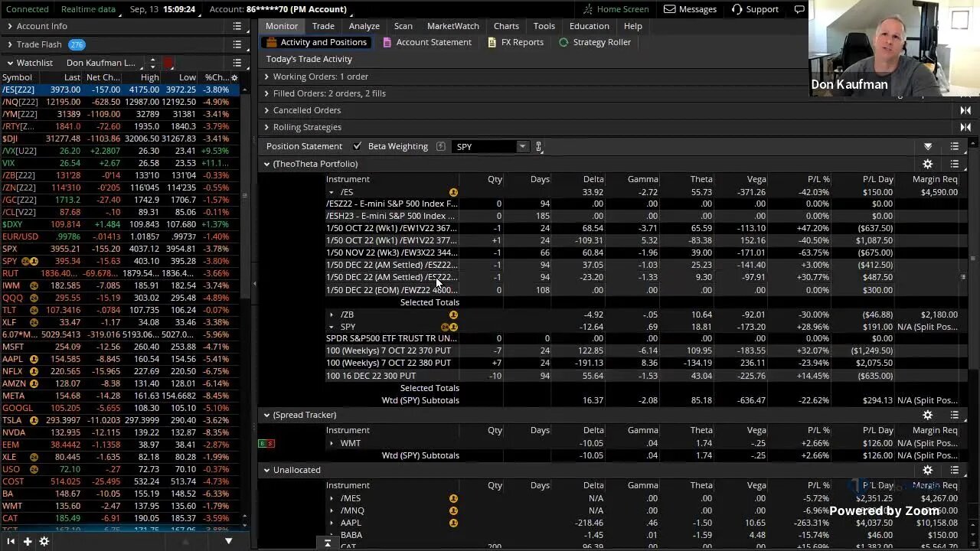The width and height of the screenshot is (980, 551).
Task: Open the Unallocated group settings gear
Action: (927, 470)
